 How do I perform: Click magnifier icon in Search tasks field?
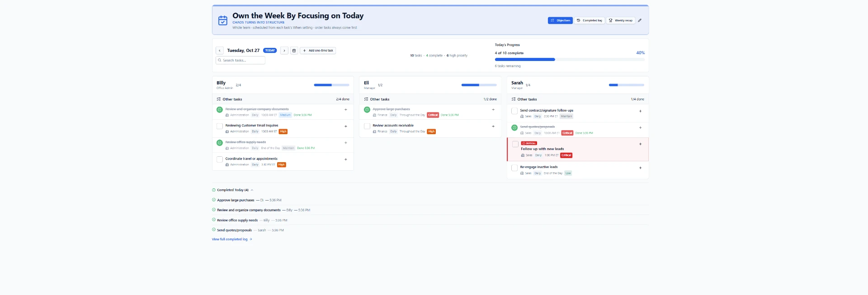(x=220, y=60)
